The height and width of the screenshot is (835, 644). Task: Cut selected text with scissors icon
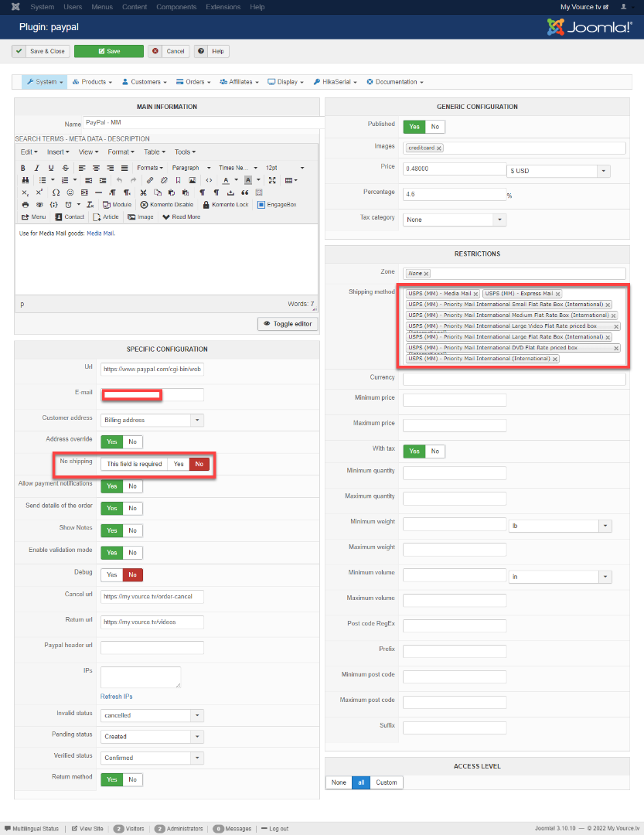point(143,193)
